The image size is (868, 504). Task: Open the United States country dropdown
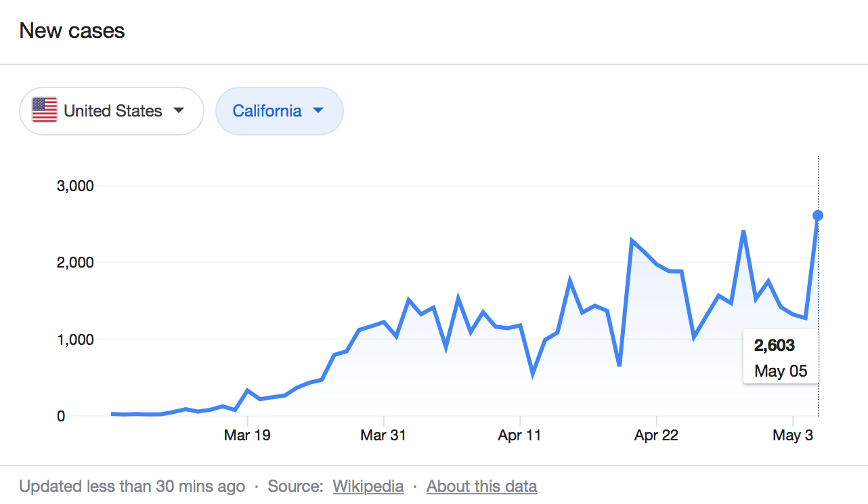click(x=112, y=111)
